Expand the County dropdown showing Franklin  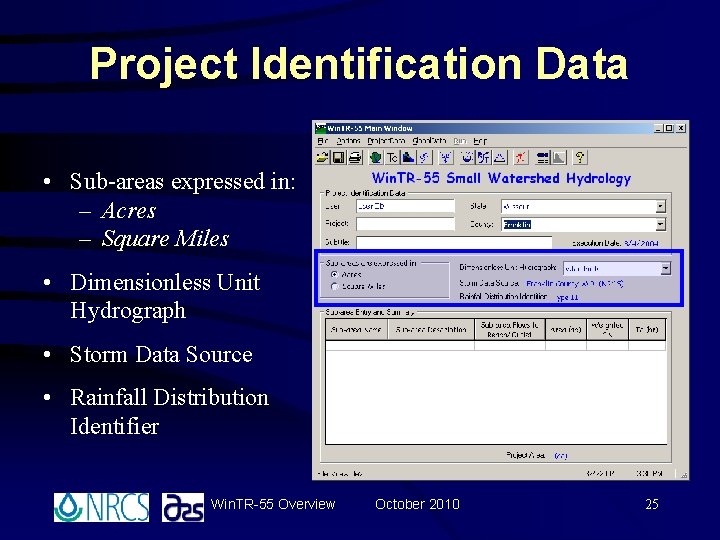point(660,225)
